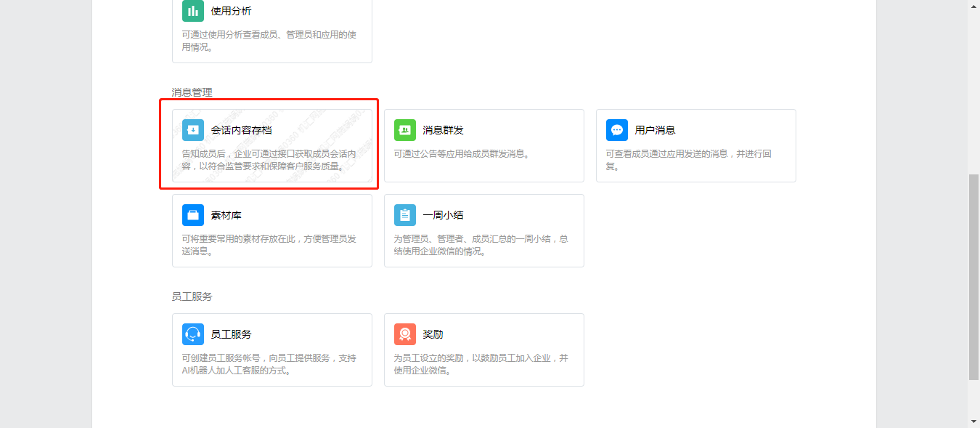Screen dimensions: 980x428
Task: Open the 奖励 title
Action: 433,334
